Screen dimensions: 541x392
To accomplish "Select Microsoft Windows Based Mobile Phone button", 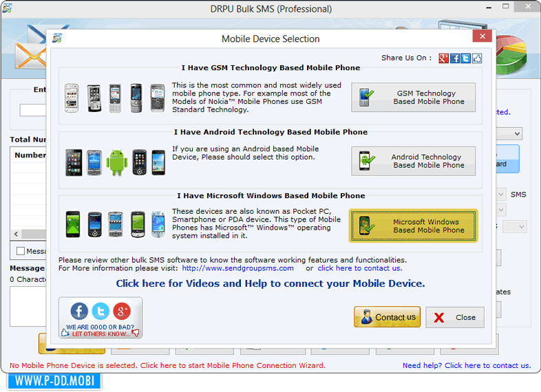I will click(x=413, y=226).
